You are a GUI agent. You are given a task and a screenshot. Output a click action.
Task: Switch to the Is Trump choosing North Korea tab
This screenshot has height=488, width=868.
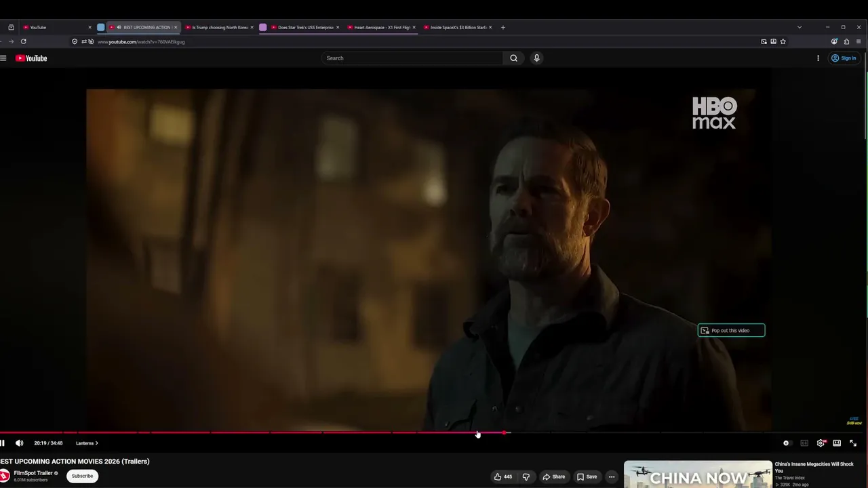point(220,27)
